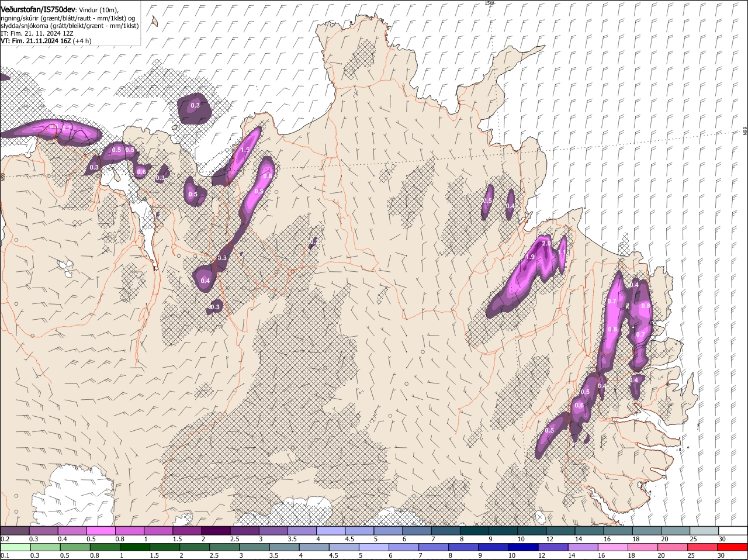Choose the 4.5 swatch in upper legend row
This screenshot has height=560, width=748.
359,531
